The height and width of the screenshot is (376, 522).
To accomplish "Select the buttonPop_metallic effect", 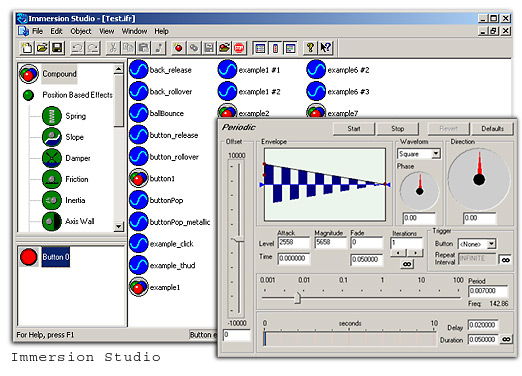I will pyautogui.click(x=180, y=222).
